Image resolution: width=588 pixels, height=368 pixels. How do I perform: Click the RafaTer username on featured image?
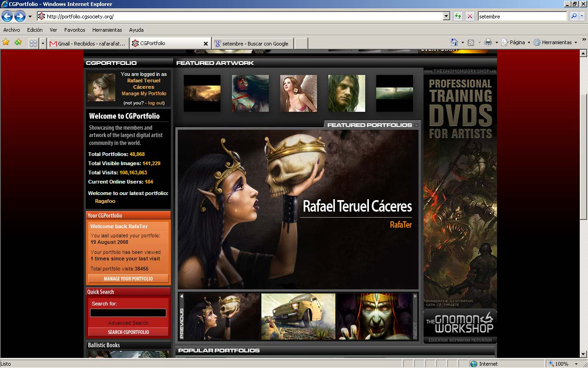point(401,225)
